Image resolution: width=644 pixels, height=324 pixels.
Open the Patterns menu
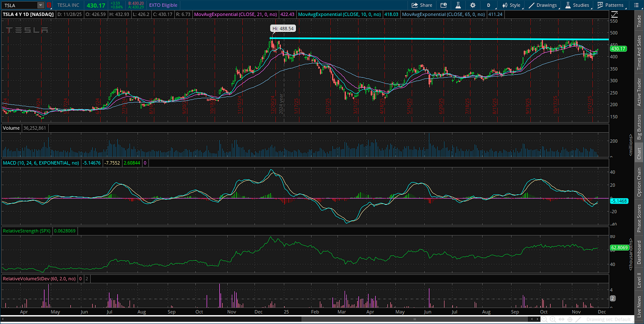pos(610,5)
